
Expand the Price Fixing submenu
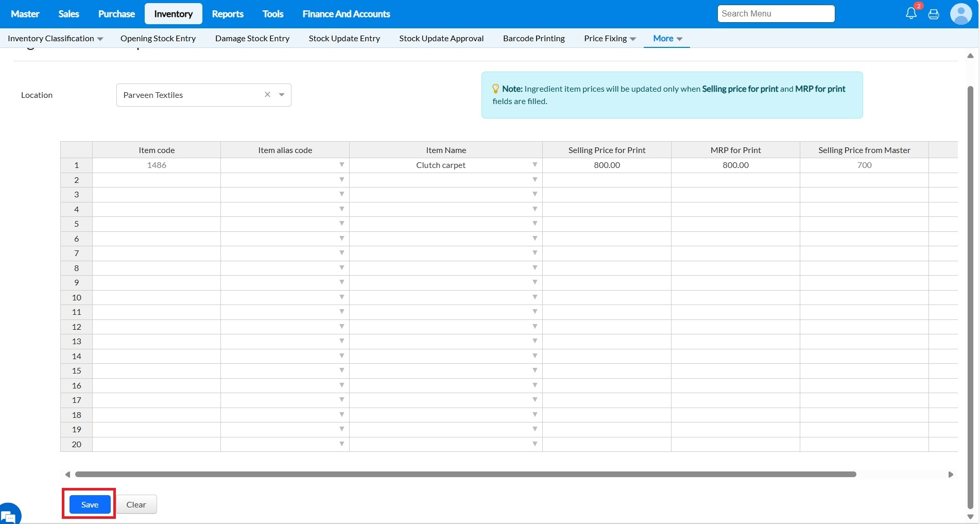point(610,39)
